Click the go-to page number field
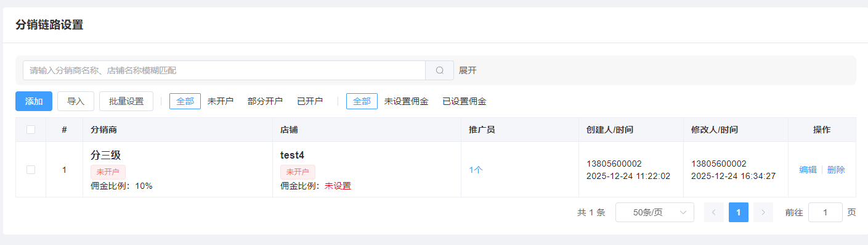The image size is (868, 245). [825, 212]
